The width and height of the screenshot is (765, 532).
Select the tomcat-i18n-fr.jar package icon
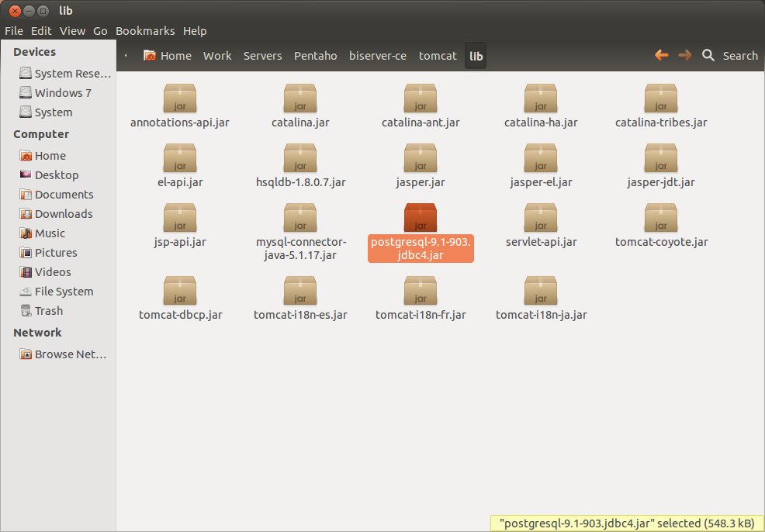[421, 291]
